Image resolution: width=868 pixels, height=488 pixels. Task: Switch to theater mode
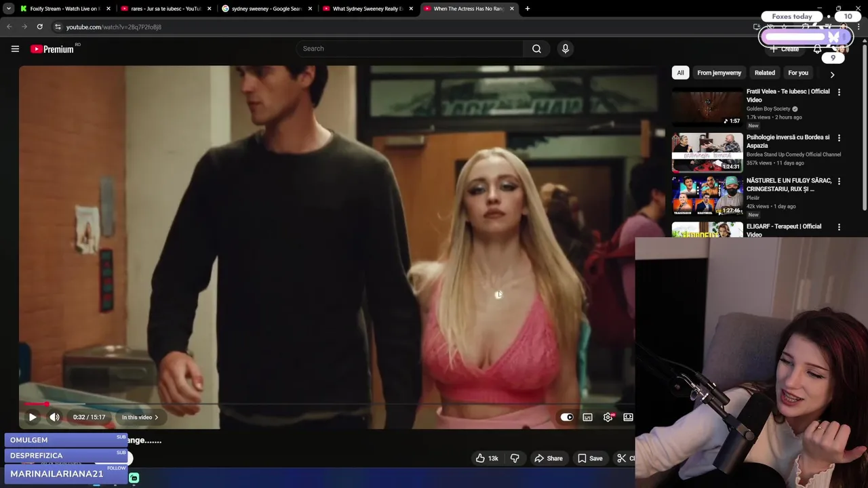point(629,418)
